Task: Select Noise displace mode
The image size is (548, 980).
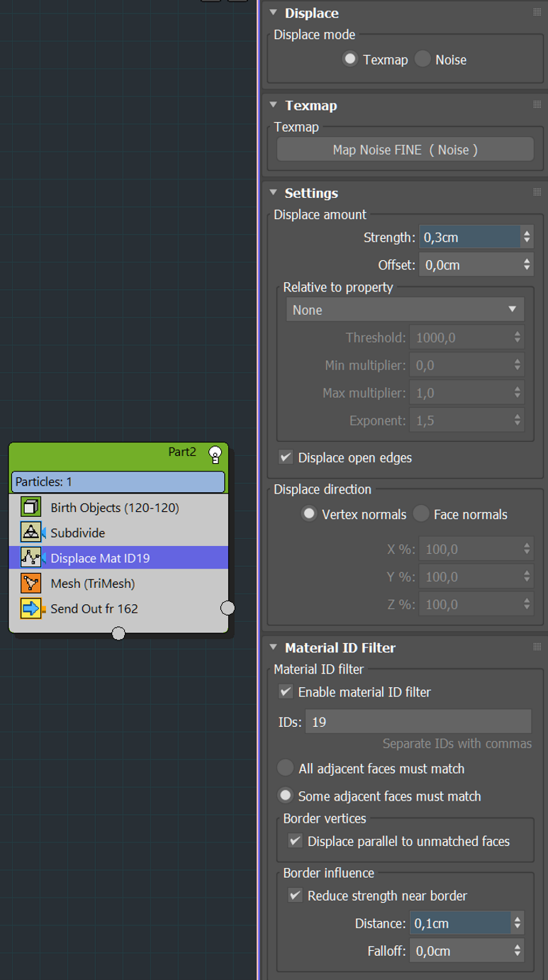Action: 423,60
